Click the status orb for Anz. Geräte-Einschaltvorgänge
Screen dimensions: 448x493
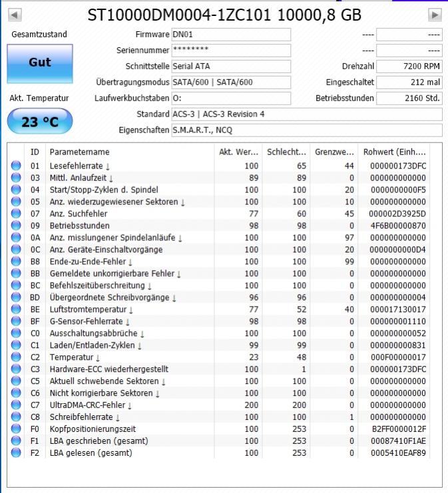(x=16, y=249)
